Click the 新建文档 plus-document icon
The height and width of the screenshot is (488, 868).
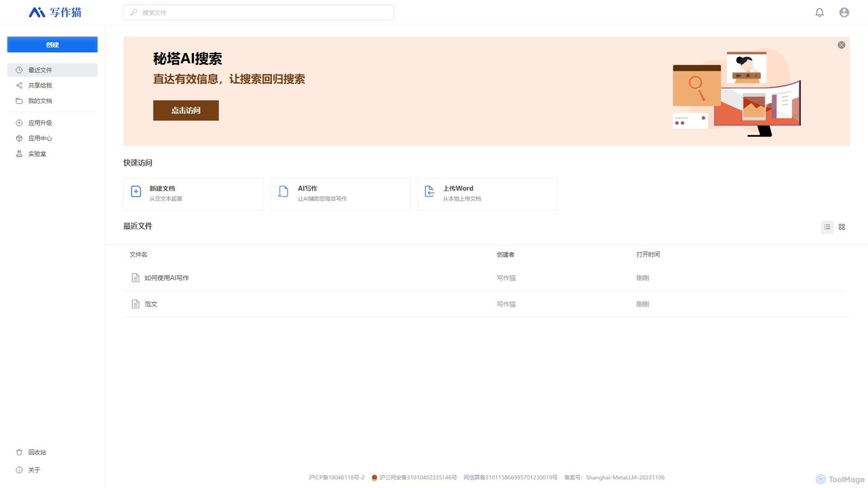point(136,192)
